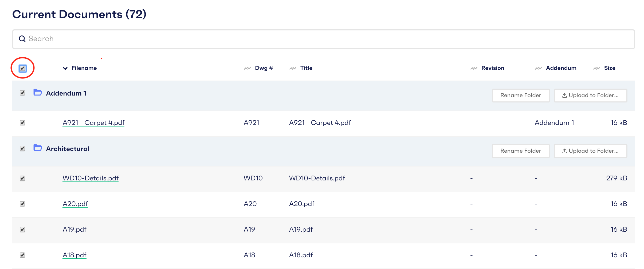Click the Filename sort chevron
The width and height of the screenshot is (644, 269).
[x=65, y=68]
